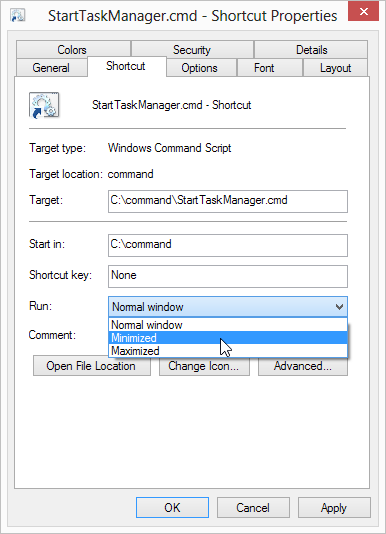The height and width of the screenshot is (534, 386).
Task: Select the Shortcut tab
Action: click(x=126, y=66)
